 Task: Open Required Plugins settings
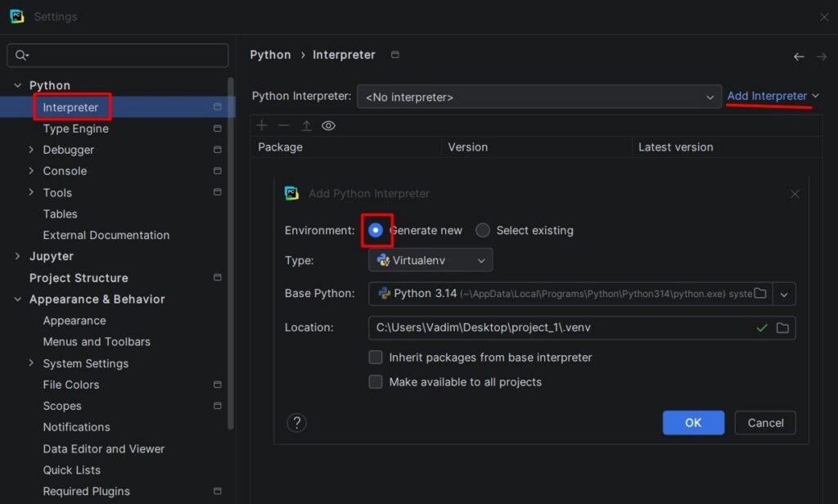[87, 491]
